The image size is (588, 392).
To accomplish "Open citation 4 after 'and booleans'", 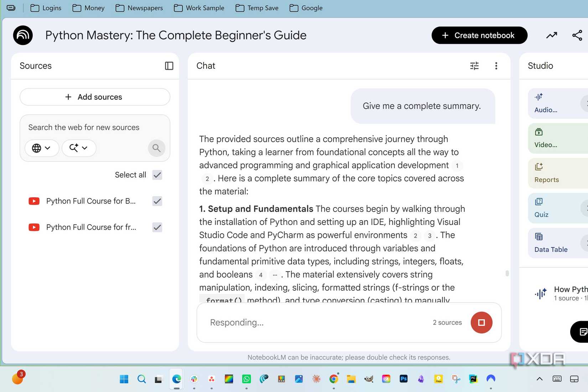I will (261, 275).
